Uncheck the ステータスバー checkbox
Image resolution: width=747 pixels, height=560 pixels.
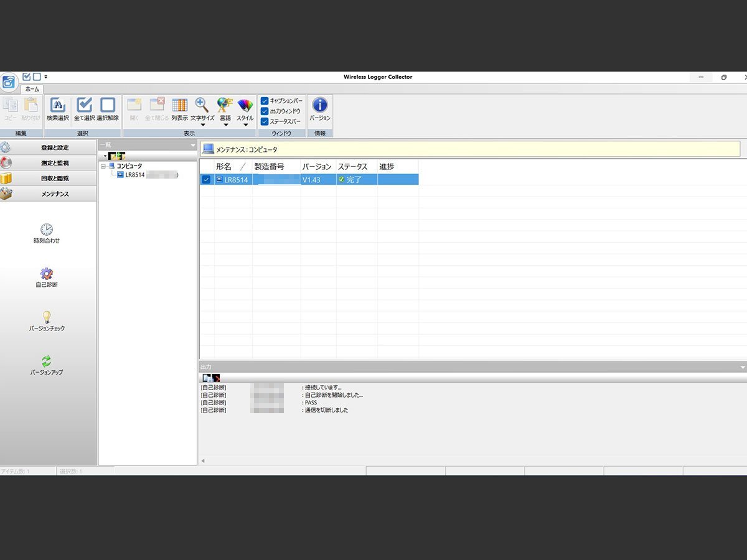tap(265, 122)
